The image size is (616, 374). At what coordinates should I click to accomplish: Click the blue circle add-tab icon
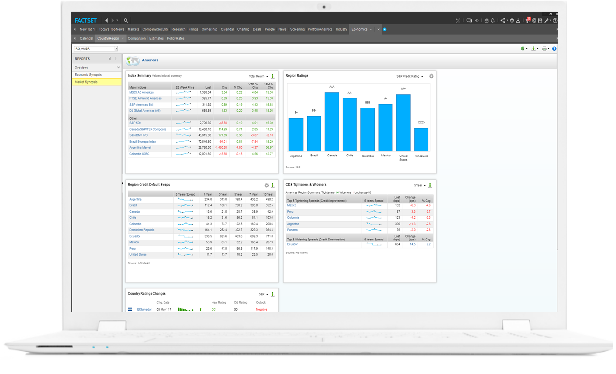[385, 29]
